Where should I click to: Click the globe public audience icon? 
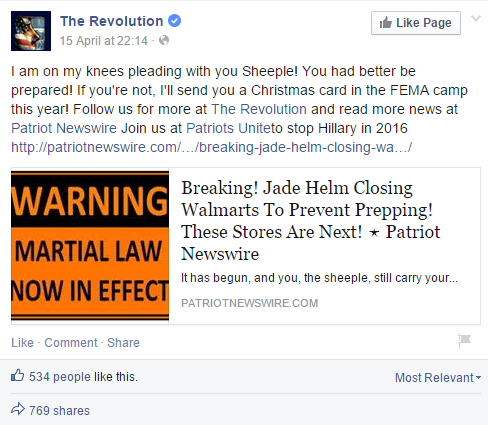pyautogui.click(x=164, y=40)
